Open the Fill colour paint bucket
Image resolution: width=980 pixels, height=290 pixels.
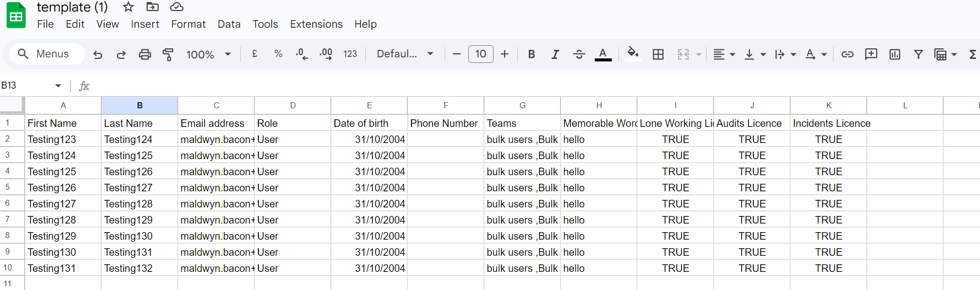coord(633,53)
